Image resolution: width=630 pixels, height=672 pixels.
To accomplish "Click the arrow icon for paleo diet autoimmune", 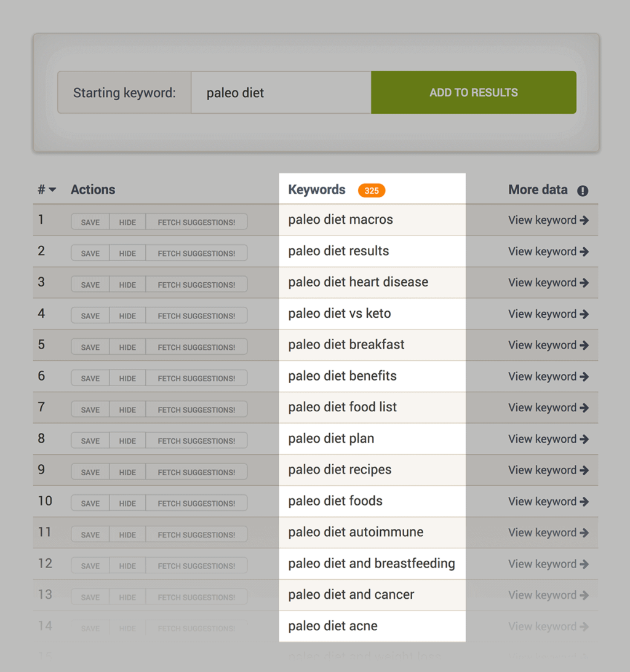I will tap(584, 533).
